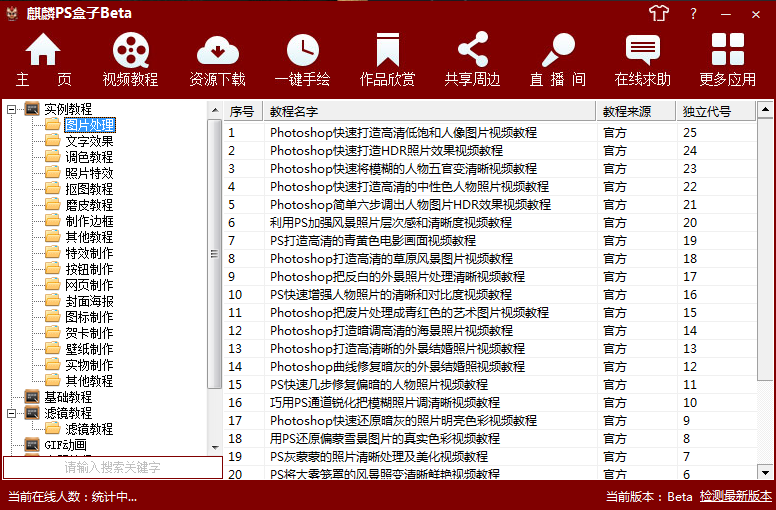Sort by 独立代号 column header
776x510 pixels.
(x=716, y=111)
